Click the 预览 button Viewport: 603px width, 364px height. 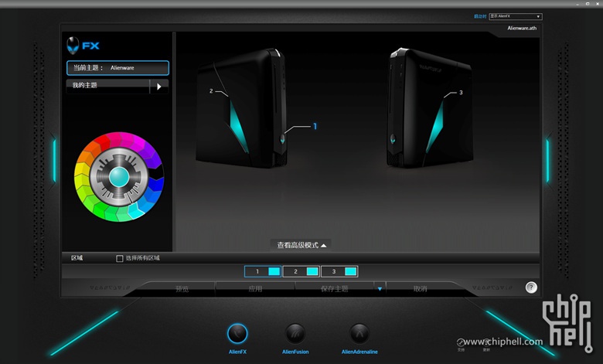point(182,289)
